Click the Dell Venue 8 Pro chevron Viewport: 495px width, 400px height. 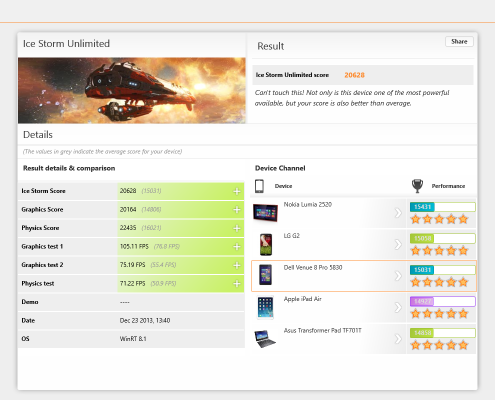398,276
